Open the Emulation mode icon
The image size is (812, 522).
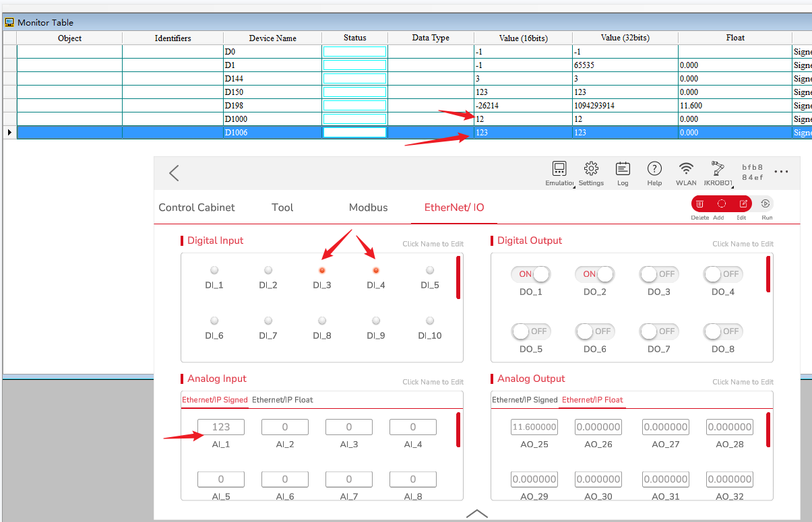coord(559,168)
